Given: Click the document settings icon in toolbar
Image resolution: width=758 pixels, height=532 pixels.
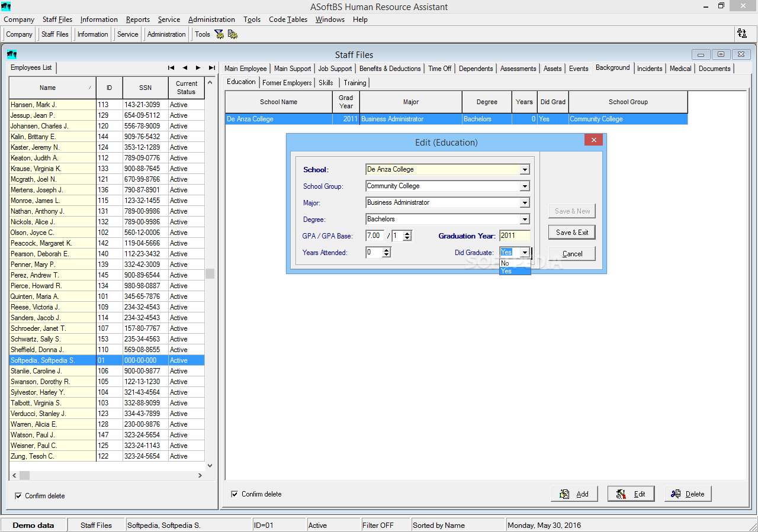Looking at the screenshot, I should [x=233, y=34].
